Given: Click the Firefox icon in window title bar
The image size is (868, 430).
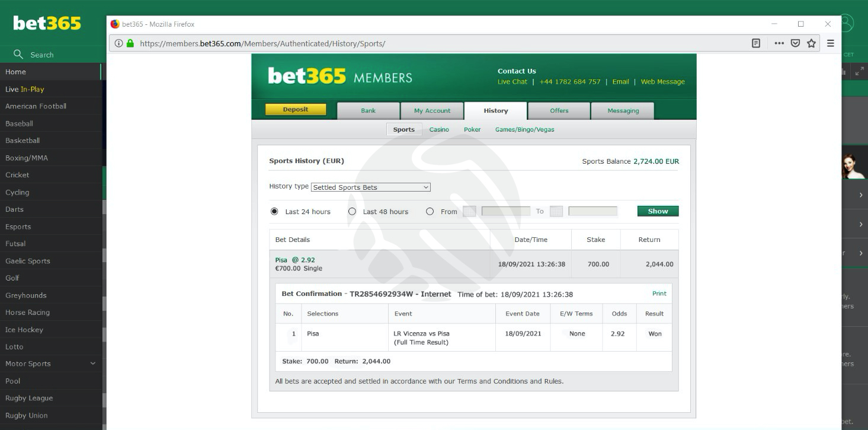Looking at the screenshot, I should (115, 24).
